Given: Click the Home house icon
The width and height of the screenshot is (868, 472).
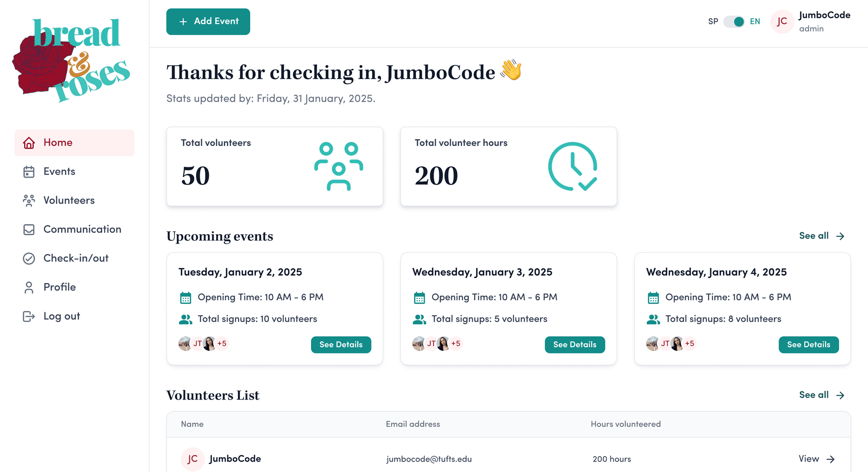Looking at the screenshot, I should 29,143.
